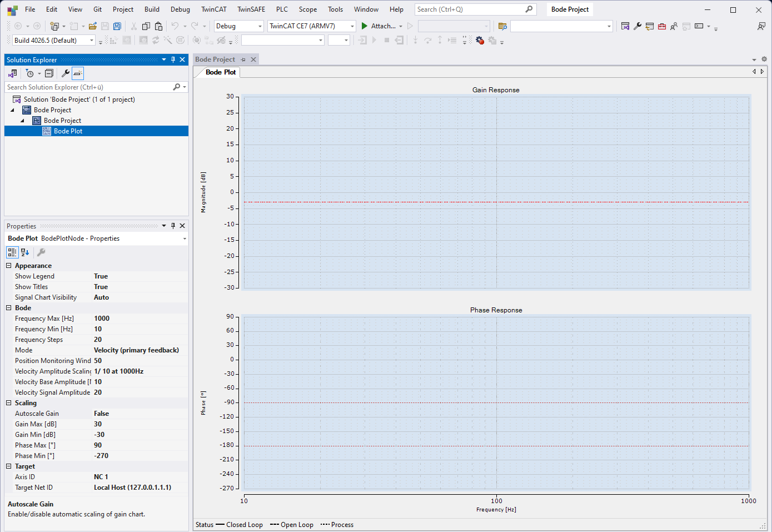This screenshot has width=772, height=532.
Task: Collapse the nested Bode Project tree node
Action: 22,121
